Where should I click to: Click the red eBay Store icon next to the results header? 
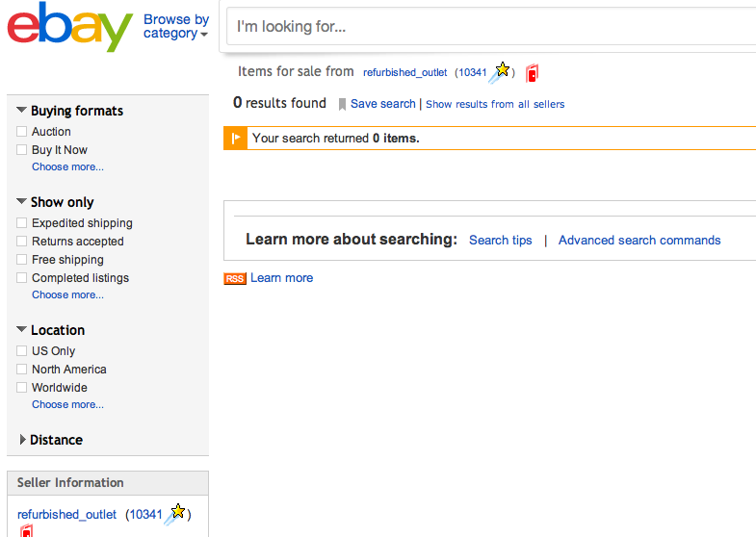(533, 72)
